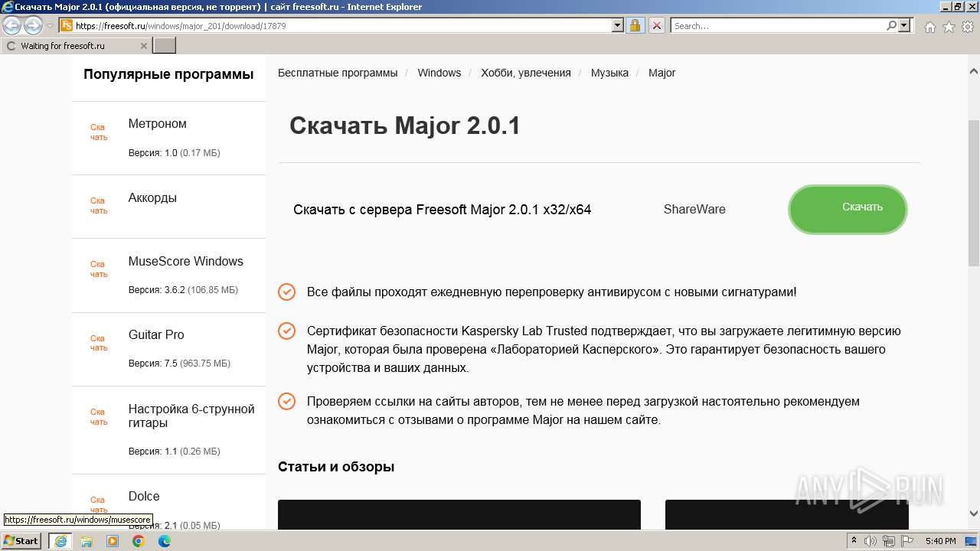Go back with the browser Back arrow

tap(11, 25)
